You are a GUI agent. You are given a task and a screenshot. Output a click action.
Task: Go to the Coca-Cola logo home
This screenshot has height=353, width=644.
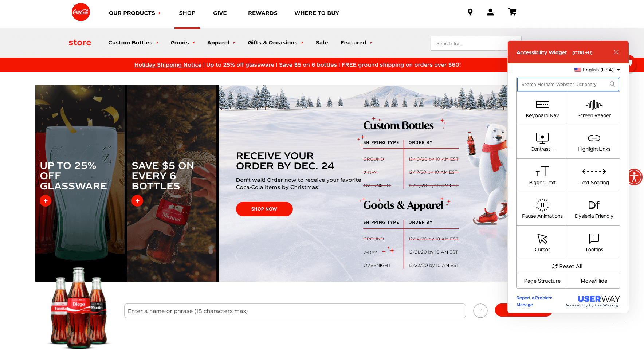[81, 12]
